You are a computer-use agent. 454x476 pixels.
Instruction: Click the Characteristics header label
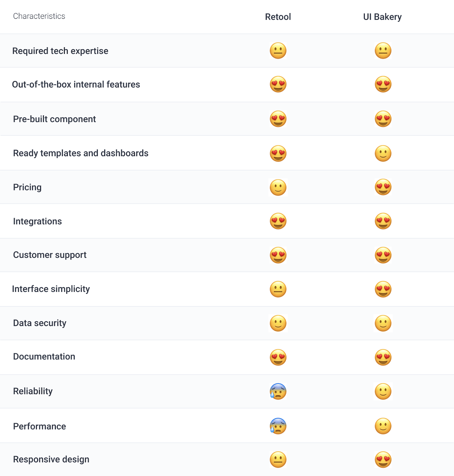coord(39,16)
